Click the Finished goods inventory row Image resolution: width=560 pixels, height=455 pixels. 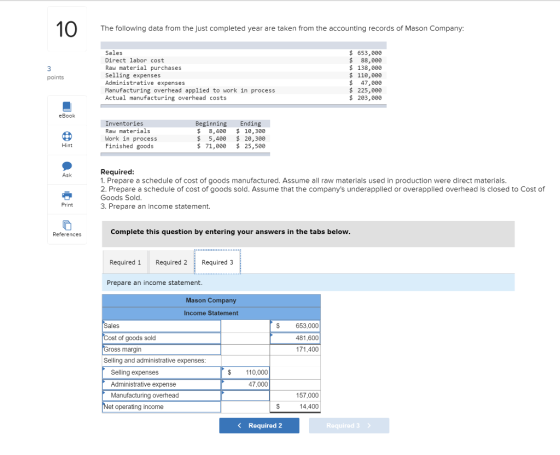tap(185, 146)
